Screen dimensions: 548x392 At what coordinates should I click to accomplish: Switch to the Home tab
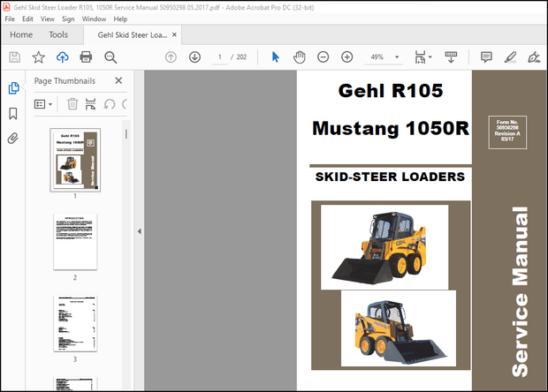(21, 34)
